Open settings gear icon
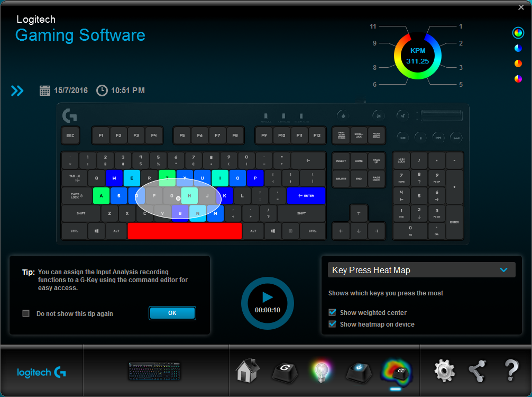The height and width of the screenshot is (397, 532). point(444,371)
